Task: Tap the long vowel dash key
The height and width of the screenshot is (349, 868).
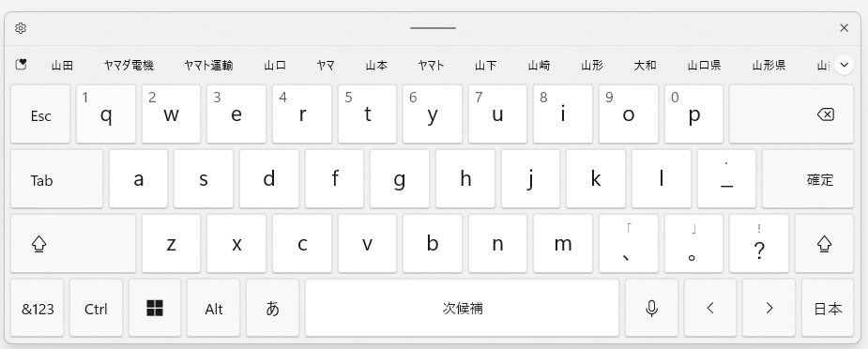Action: click(x=726, y=178)
